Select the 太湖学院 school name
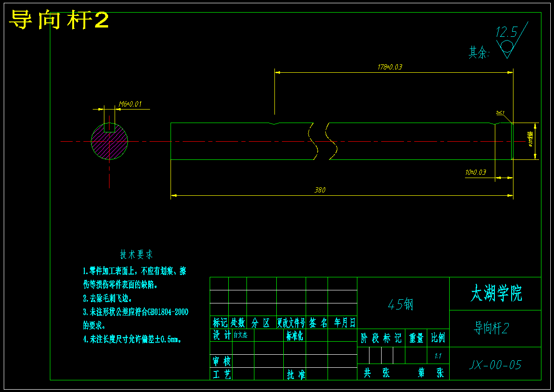554x392 pixels. click(x=496, y=293)
